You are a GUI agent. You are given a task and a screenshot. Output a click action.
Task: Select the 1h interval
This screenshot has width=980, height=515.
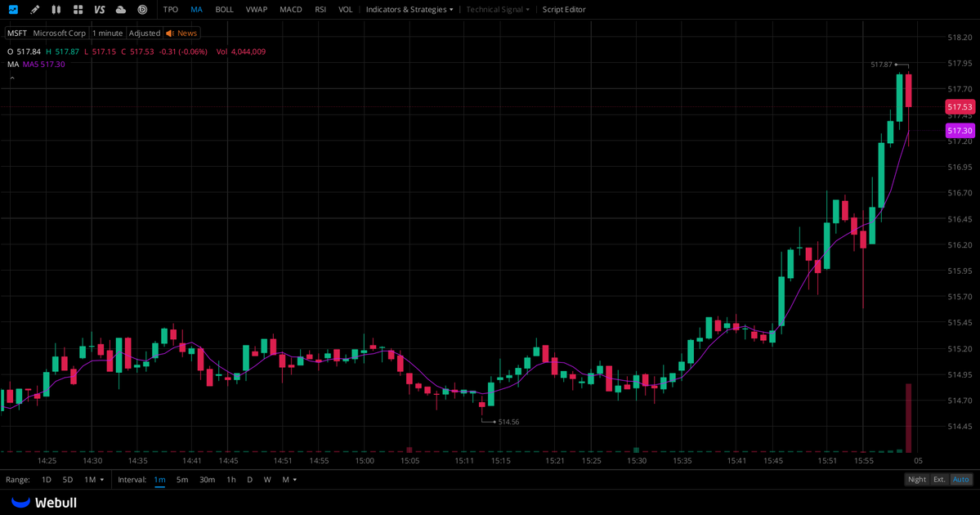click(231, 479)
